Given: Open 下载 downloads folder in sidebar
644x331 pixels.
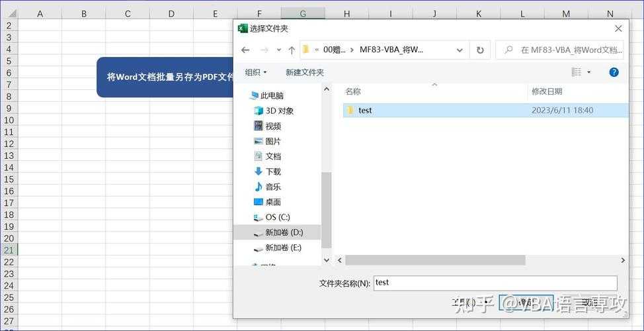Looking at the screenshot, I should pos(272,171).
